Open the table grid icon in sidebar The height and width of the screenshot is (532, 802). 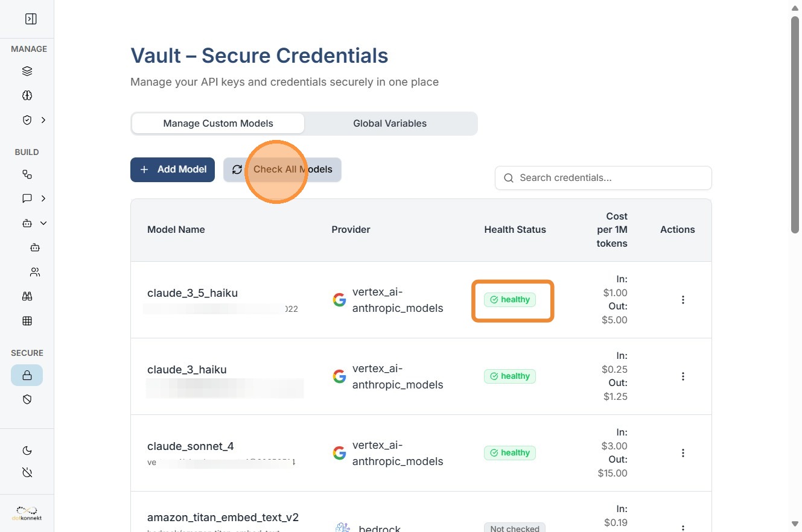coord(27,321)
